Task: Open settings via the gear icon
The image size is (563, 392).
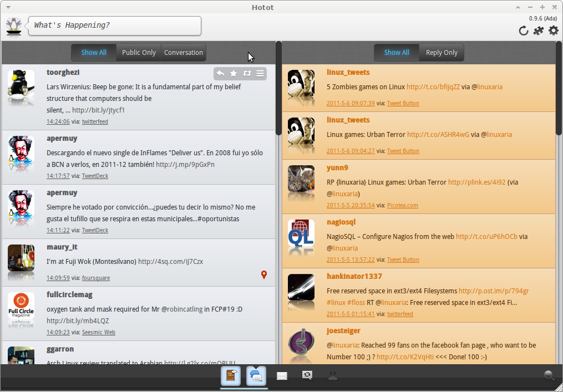Action: (554, 30)
